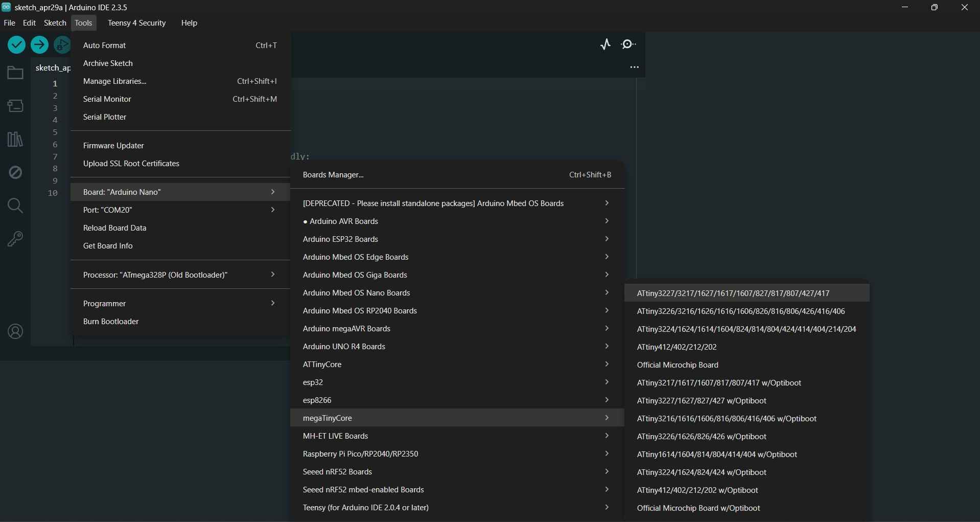Expand the Programmer submenu
The image size is (980, 522).
coord(180,304)
